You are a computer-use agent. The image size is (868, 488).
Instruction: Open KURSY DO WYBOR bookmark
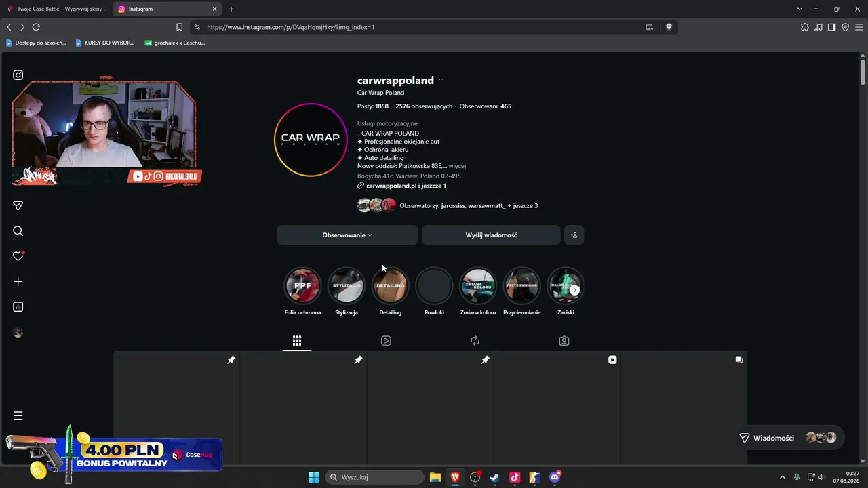point(105,43)
